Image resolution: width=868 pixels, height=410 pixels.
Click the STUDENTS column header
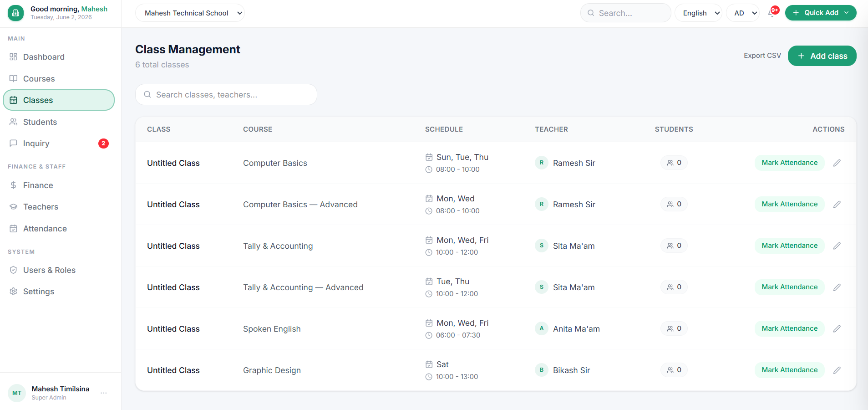click(x=674, y=129)
